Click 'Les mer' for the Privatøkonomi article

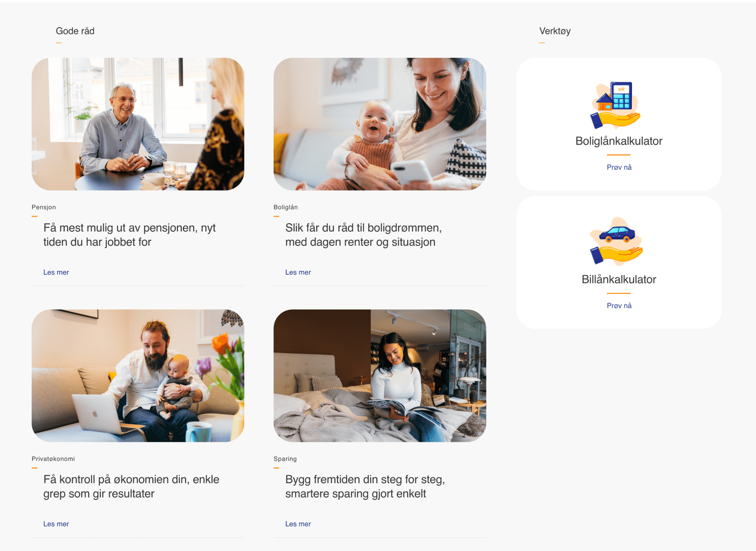tap(56, 524)
